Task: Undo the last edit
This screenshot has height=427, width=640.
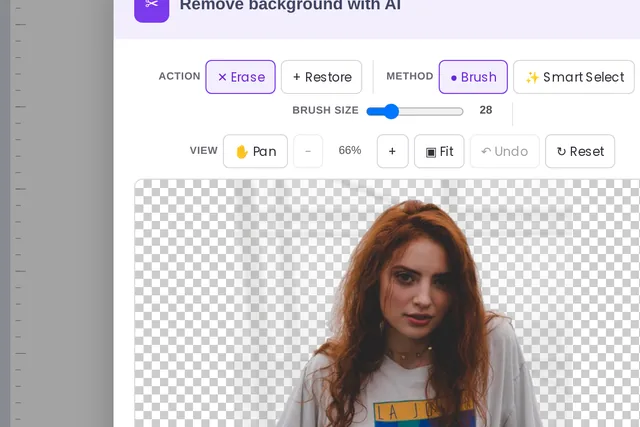Action: (505, 151)
